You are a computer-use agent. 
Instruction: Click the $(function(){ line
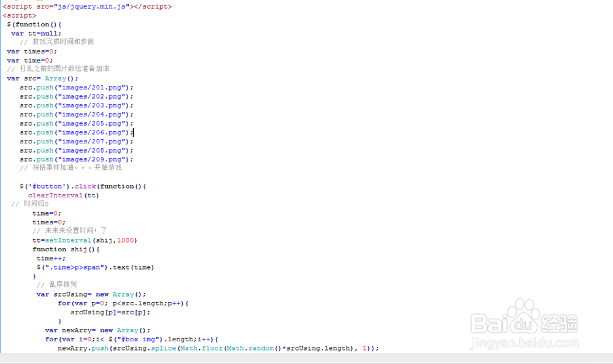click(x=34, y=25)
